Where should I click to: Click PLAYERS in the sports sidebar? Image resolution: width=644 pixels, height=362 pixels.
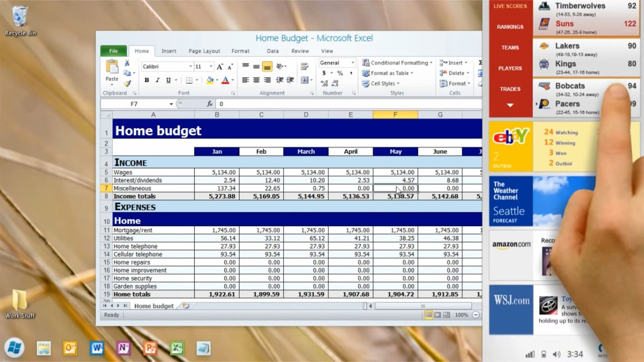[x=510, y=68]
